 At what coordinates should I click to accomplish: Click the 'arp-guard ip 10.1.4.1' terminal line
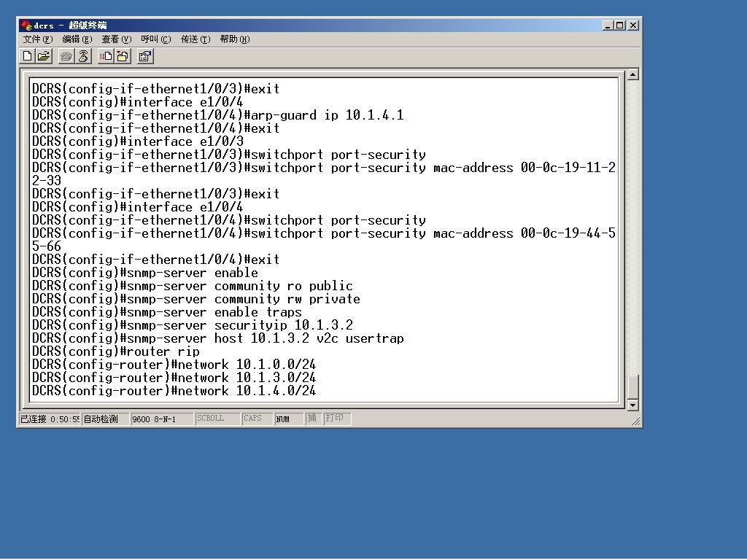[217, 115]
